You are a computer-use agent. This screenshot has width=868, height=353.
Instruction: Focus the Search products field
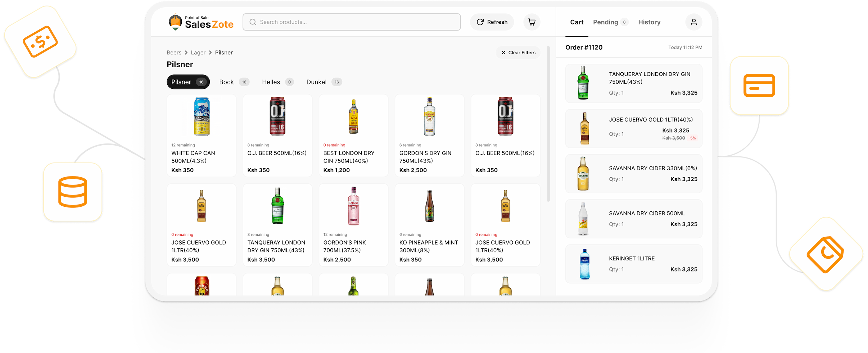coord(352,22)
